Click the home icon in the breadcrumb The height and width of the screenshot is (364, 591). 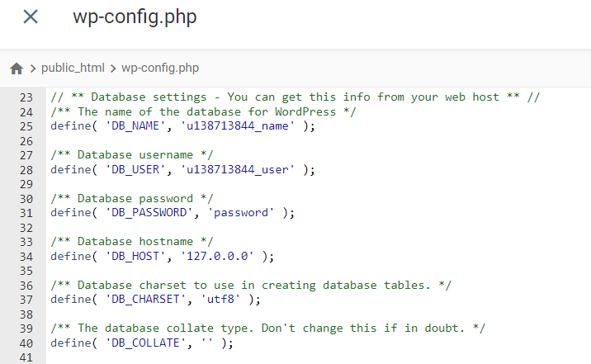[x=17, y=69]
